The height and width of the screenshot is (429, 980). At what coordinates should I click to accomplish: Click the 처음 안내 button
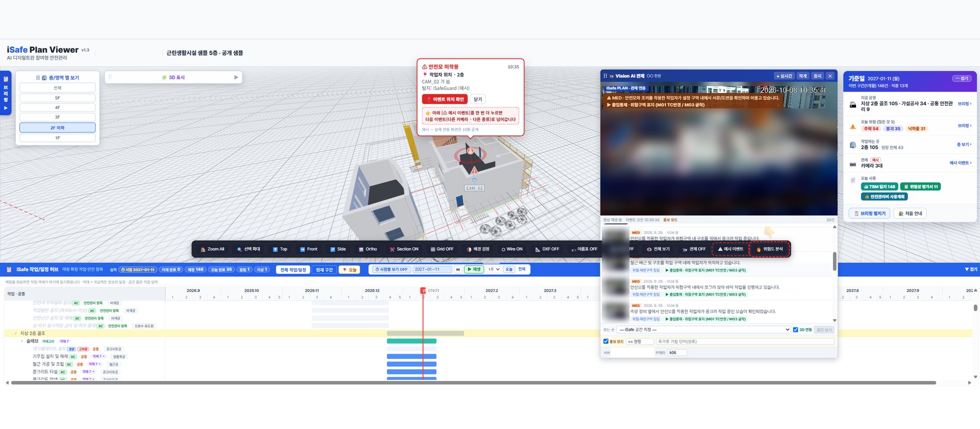(x=910, y=213)
